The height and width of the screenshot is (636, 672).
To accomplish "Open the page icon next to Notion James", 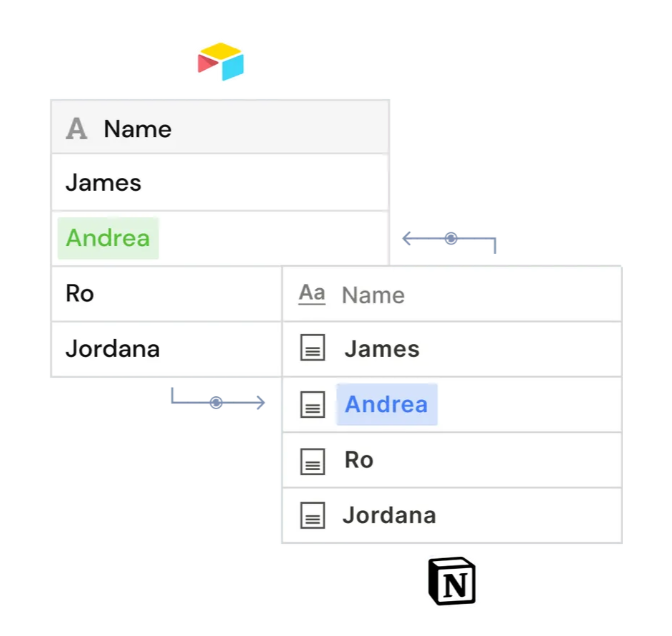I will (x=312, y=348).
